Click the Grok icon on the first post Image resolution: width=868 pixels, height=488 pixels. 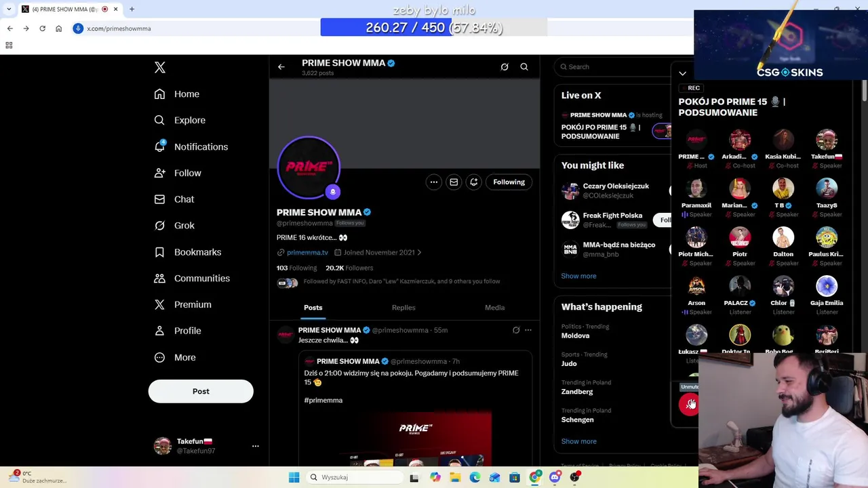[x=516, y=330]
